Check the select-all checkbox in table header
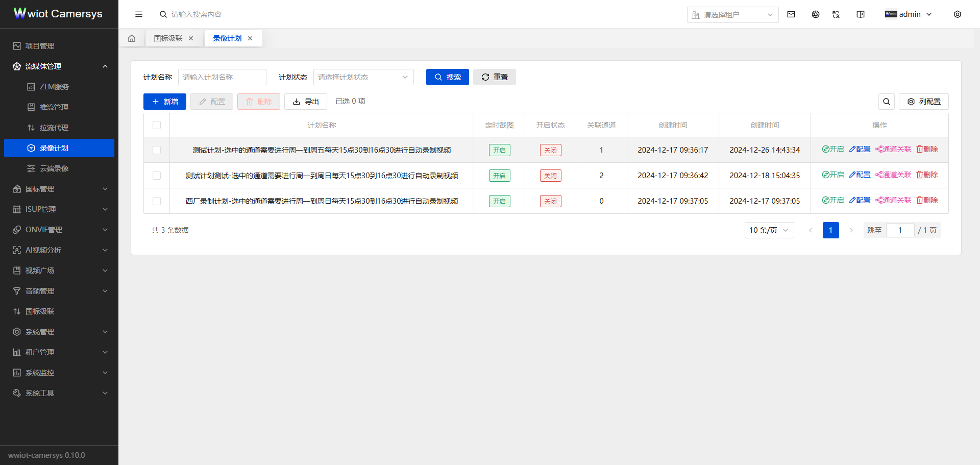 (x=157, y=125)
